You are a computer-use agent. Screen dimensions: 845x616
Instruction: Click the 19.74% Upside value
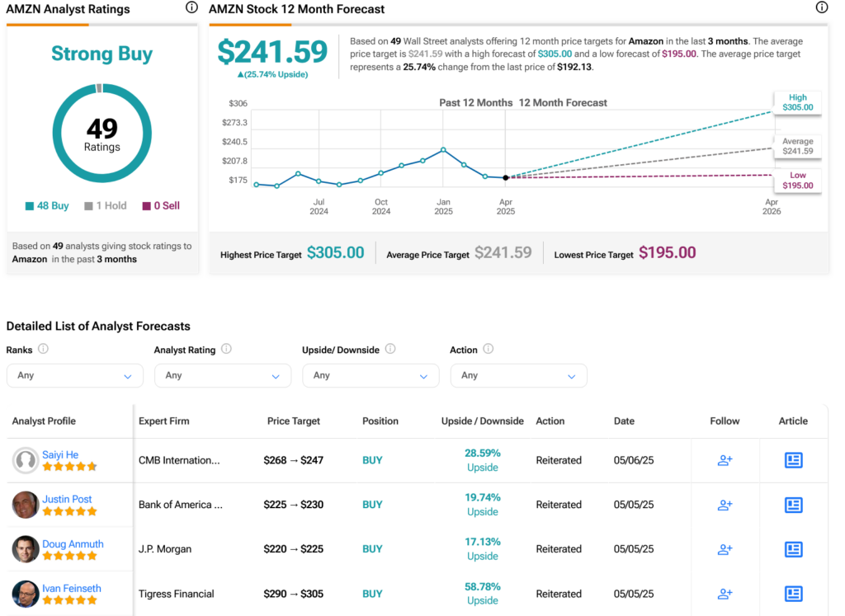(x=482, y=505)
